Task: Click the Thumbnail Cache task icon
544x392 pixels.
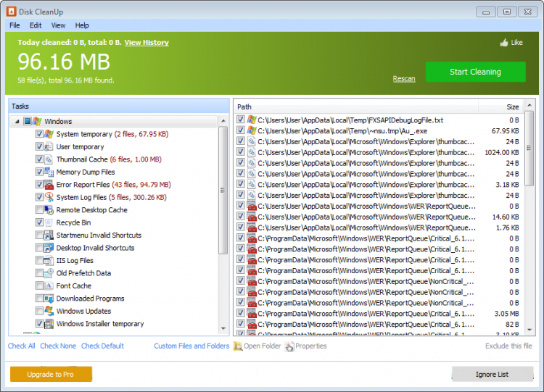Action: click(49, 159)
